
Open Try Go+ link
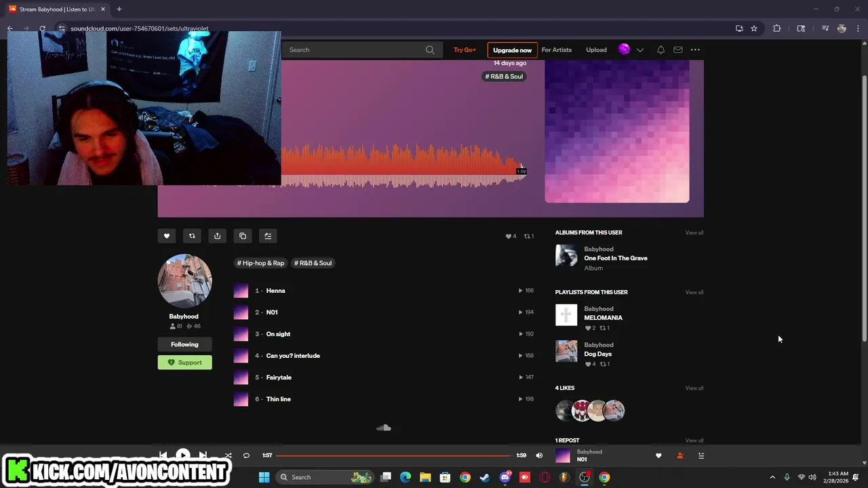(x=465, y=49)
